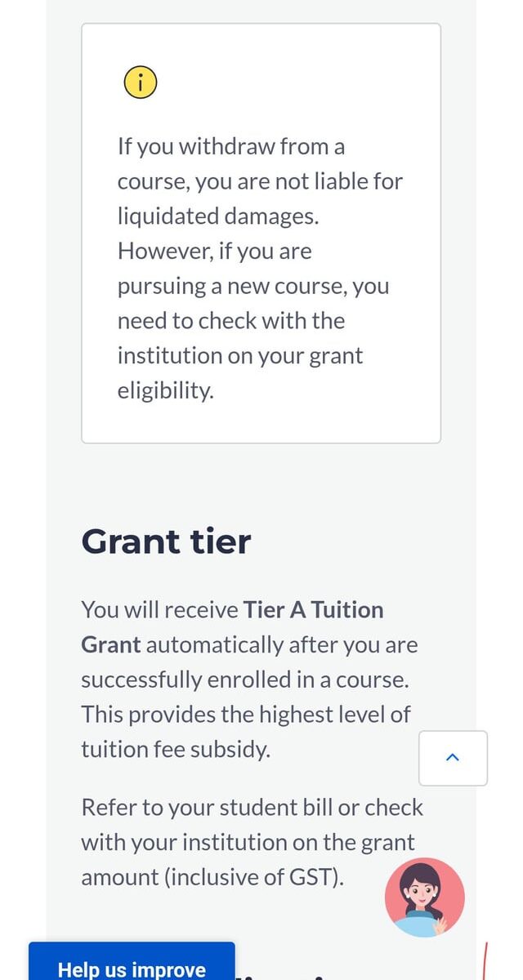Click the yellow information icon
This screenshot has width=523, height=980.
[140, 82]
